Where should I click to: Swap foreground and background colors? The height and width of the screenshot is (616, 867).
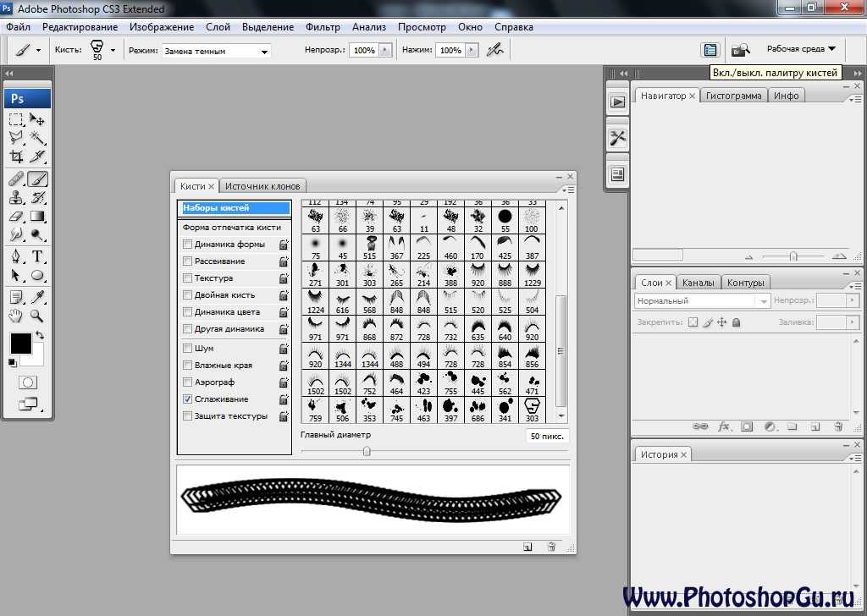click(x=40, y=335)
